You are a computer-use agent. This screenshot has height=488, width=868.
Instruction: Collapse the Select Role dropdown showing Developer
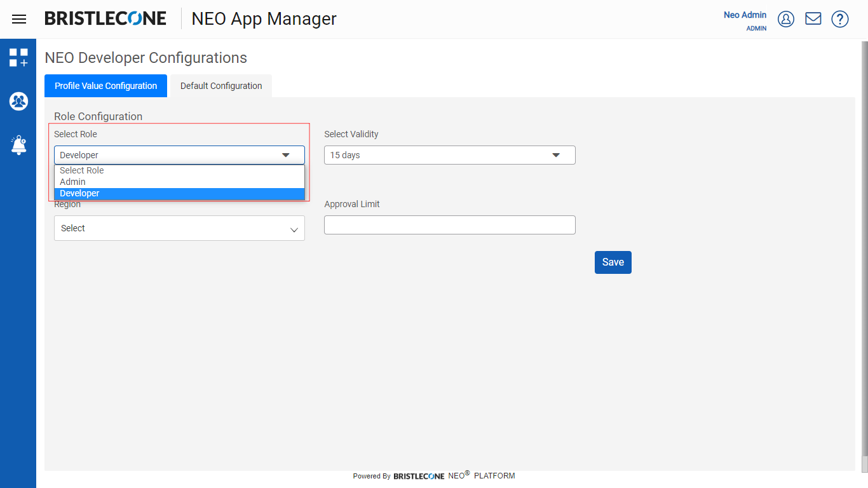(179, 155)
